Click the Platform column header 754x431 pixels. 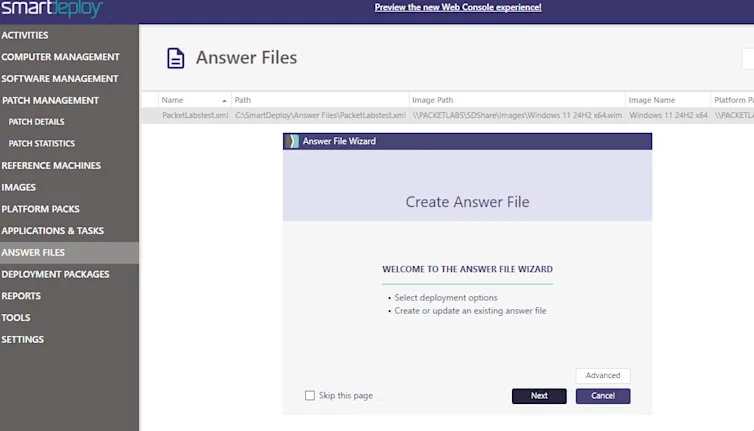click(x=732, y=100)
